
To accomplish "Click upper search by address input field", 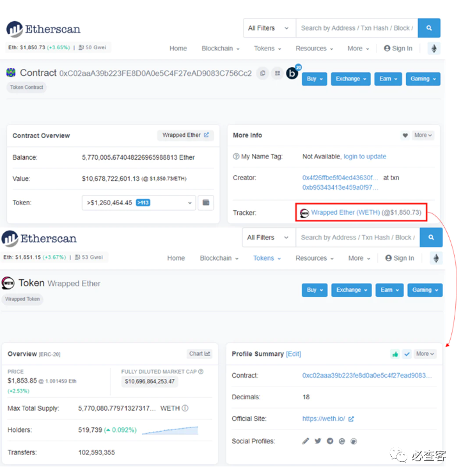I will click(357, 28).
